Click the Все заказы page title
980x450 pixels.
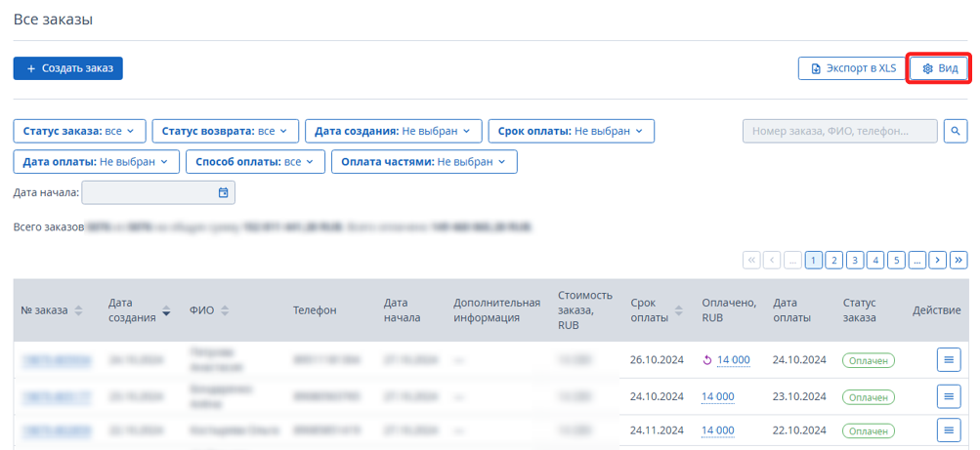53,20
